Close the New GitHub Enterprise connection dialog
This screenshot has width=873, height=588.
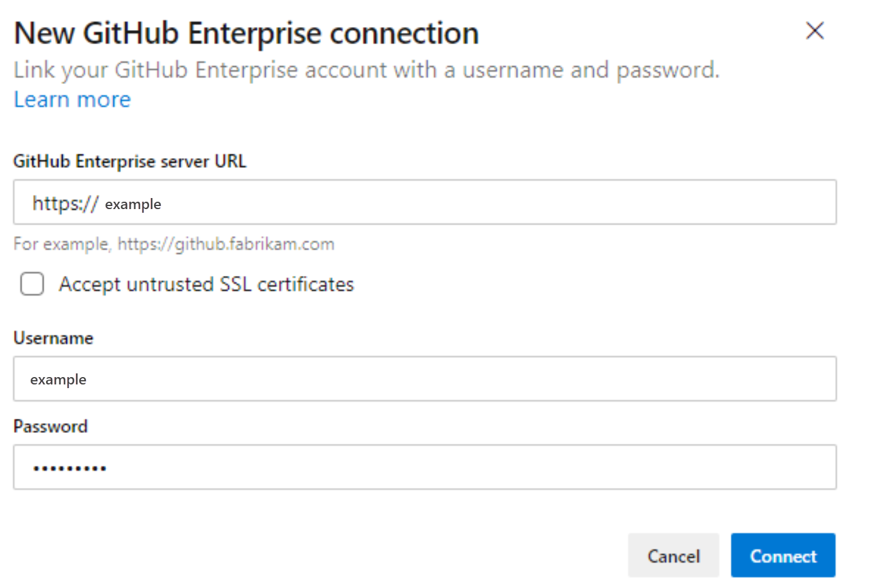click(x=814, y=31)
